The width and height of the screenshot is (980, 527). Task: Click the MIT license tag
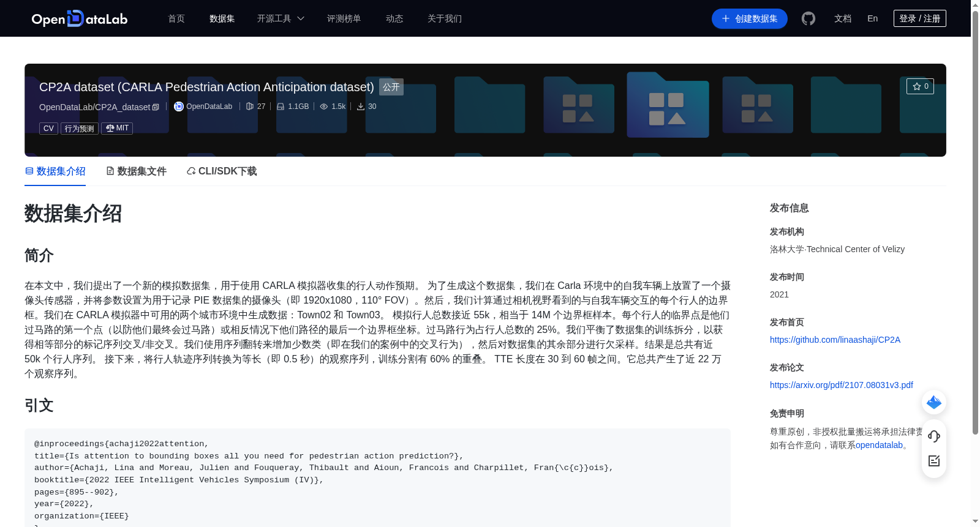117,128
